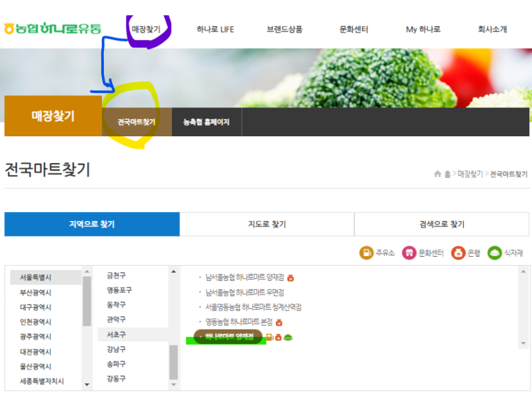Select 세종특별자치시 in region list
The image size is (532, 393).
42,381
